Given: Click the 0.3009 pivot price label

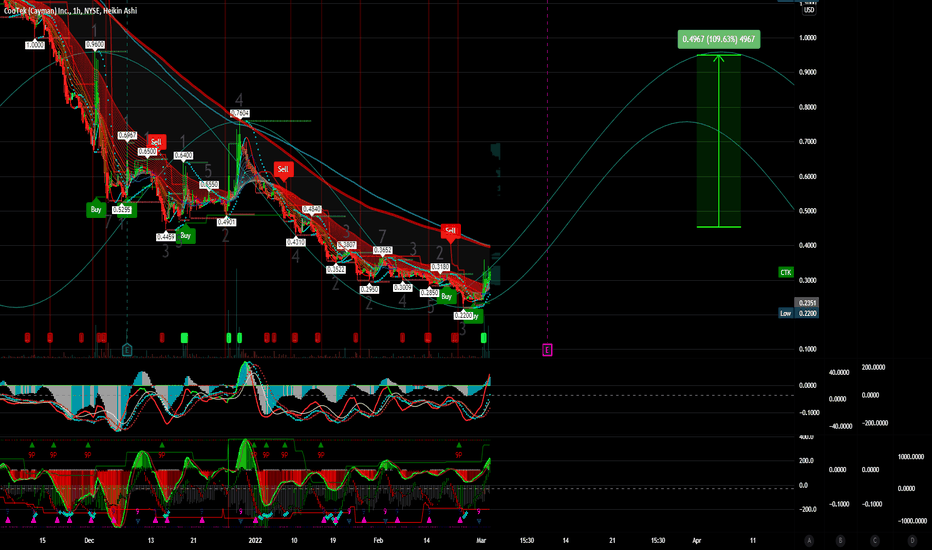Looking at the screenshot, I should 402,288.
